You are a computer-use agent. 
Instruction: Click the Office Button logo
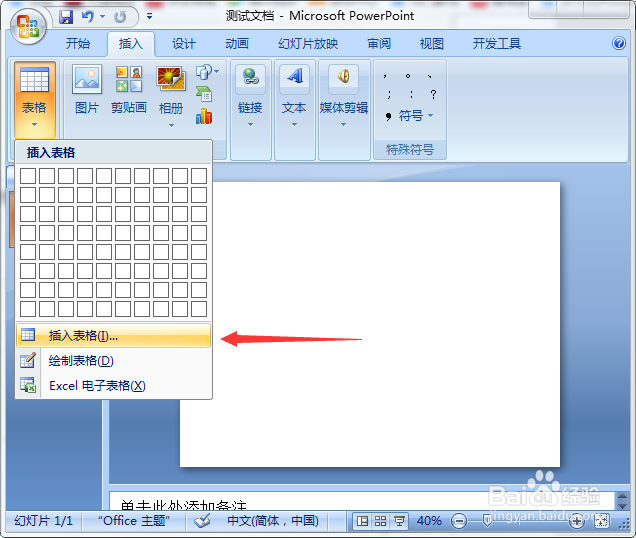(28, 26)
